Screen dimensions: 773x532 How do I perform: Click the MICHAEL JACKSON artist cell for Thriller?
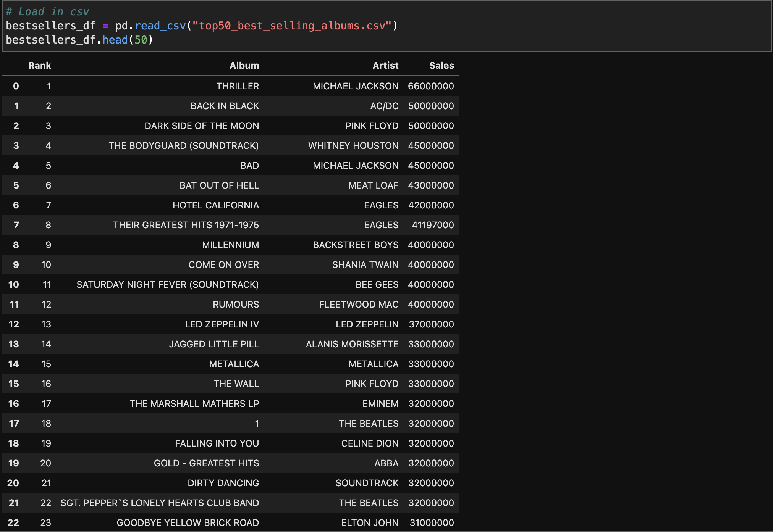355,86
